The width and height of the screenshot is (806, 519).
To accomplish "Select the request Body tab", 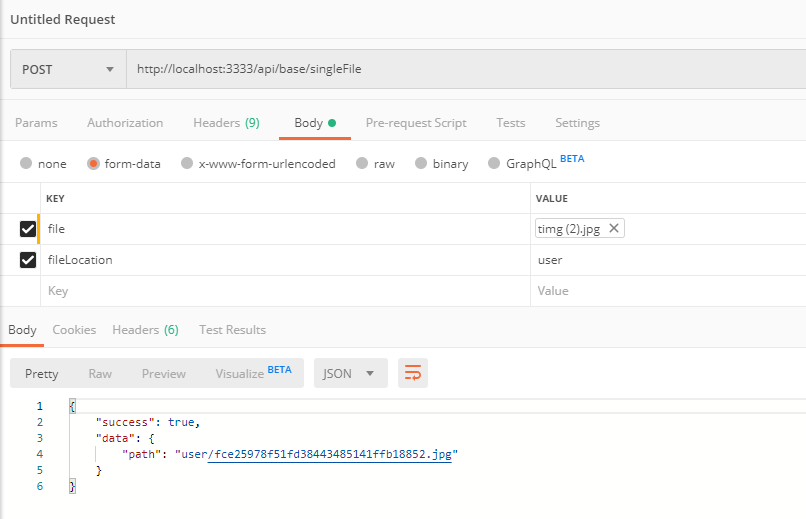I will tap(315, 123).
